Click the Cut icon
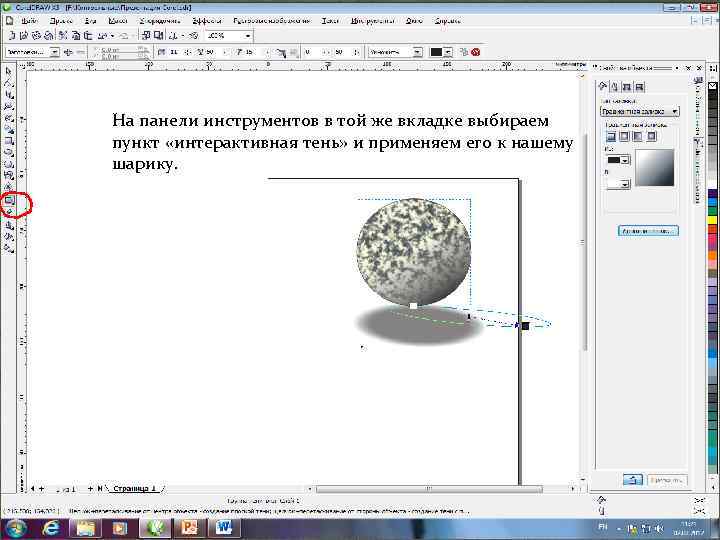The width and height of the screenshot is (720, 540). [63, 35]
